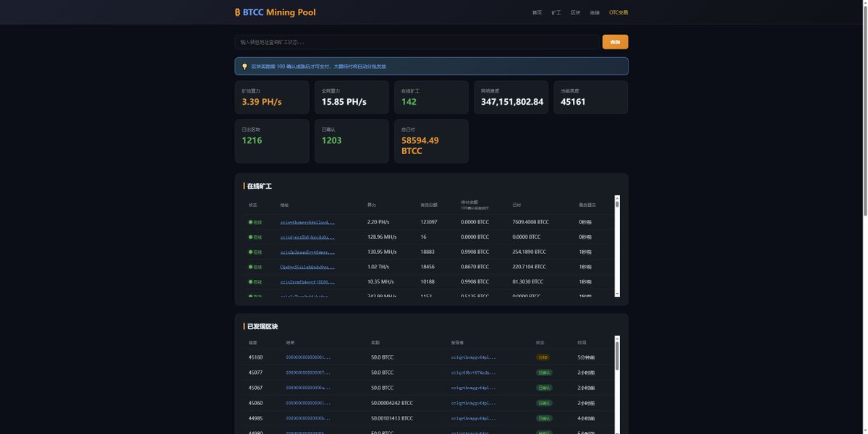
Task: Click the found blocks table scrollbar thumb
Action: 617,355
